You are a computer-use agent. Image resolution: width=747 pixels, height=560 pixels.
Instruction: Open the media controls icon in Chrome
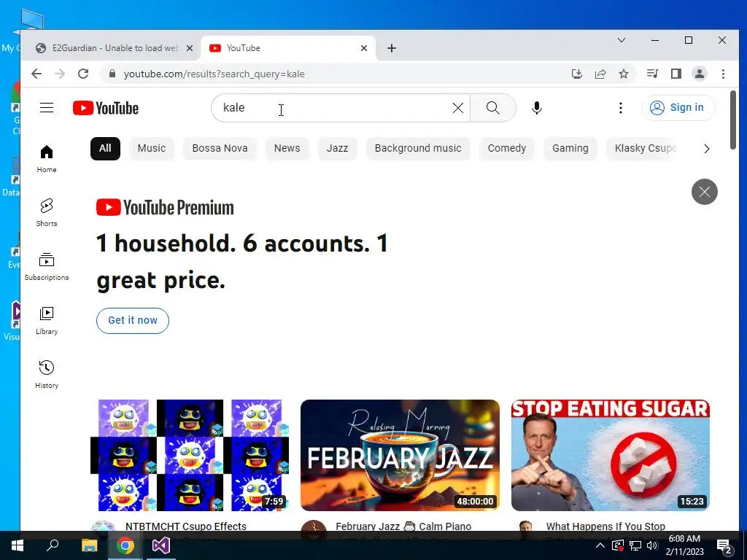pyautogui.click(x=653, y=74)
